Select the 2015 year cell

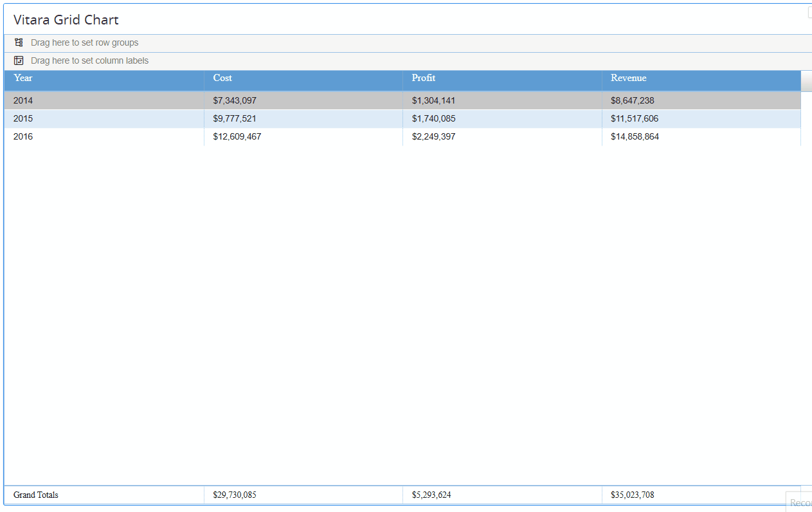click(23, 118)
